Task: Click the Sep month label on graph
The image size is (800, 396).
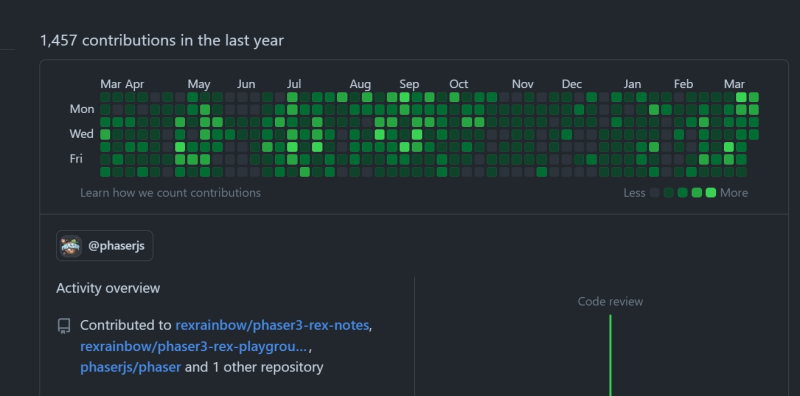Action: pos(409,84)
